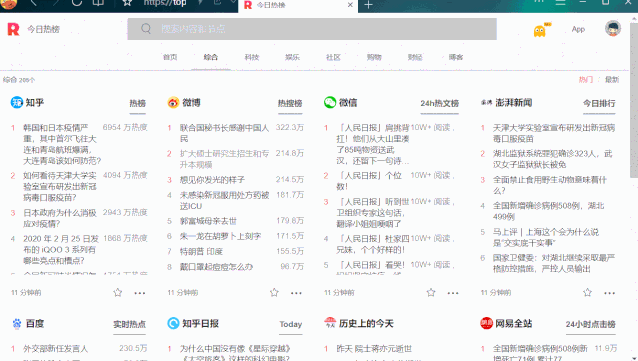Viewport: 638px width, 361px height.
Task: Click the browser reload button
Action: pos(76,2)
